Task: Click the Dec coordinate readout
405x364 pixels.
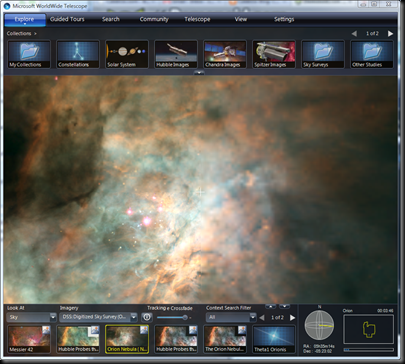Action: pyautogui.click(x=319, y=351)
